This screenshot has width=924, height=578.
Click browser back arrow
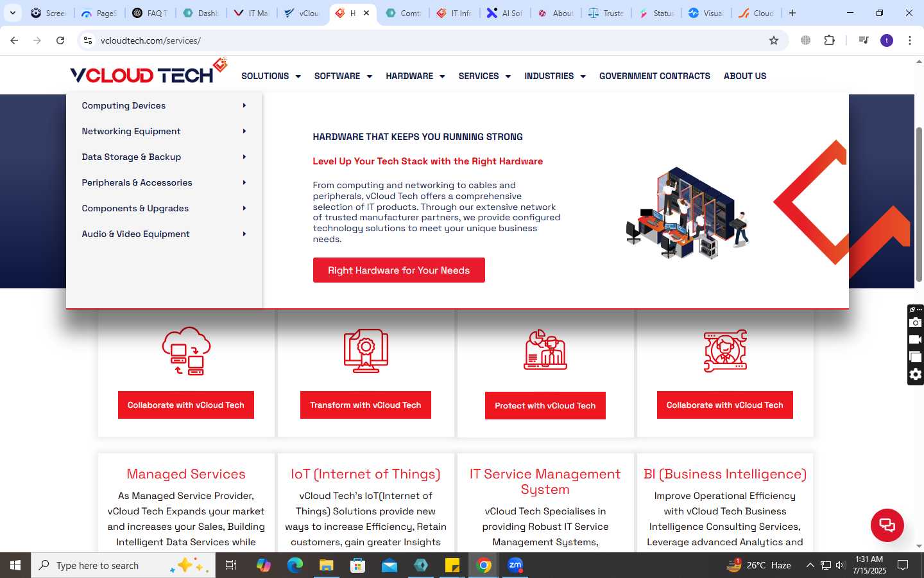[14, 40]
